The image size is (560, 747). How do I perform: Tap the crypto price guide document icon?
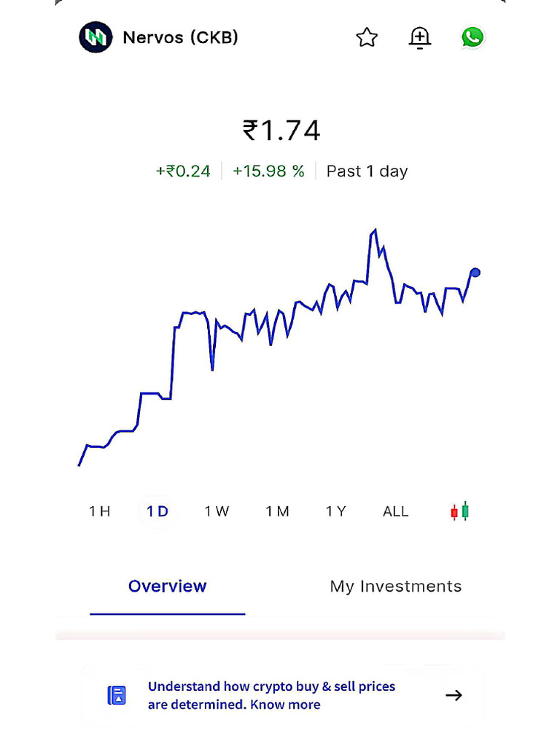tap(117, 695)
